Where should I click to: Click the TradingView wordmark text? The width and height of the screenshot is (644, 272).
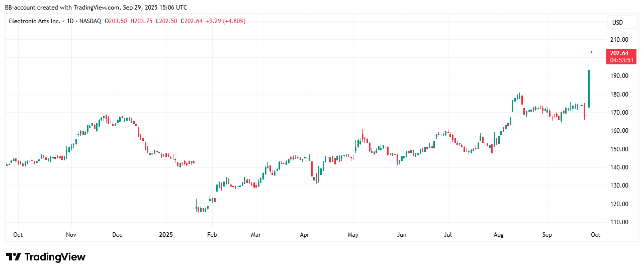coord(55,257)
